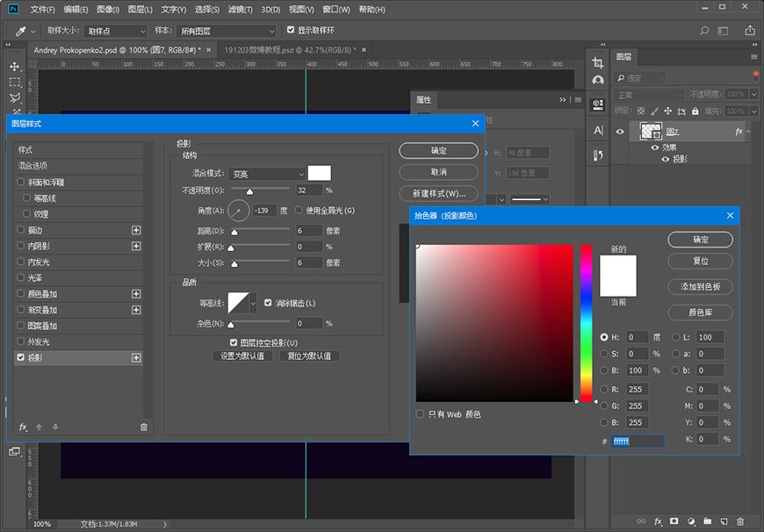Select the Rectangular Marquee tool
The image size is (764, 532).
click(15, 82)
